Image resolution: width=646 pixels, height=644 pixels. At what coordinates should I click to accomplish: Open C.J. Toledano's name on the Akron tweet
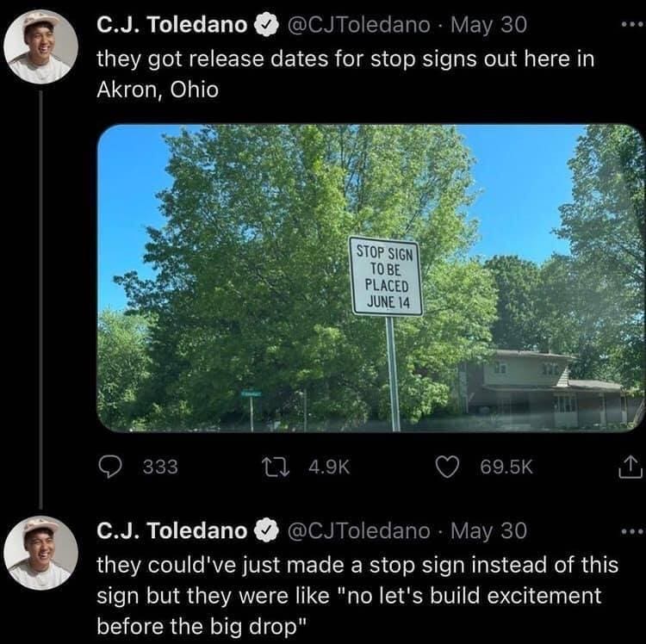(x=171, y=26)
